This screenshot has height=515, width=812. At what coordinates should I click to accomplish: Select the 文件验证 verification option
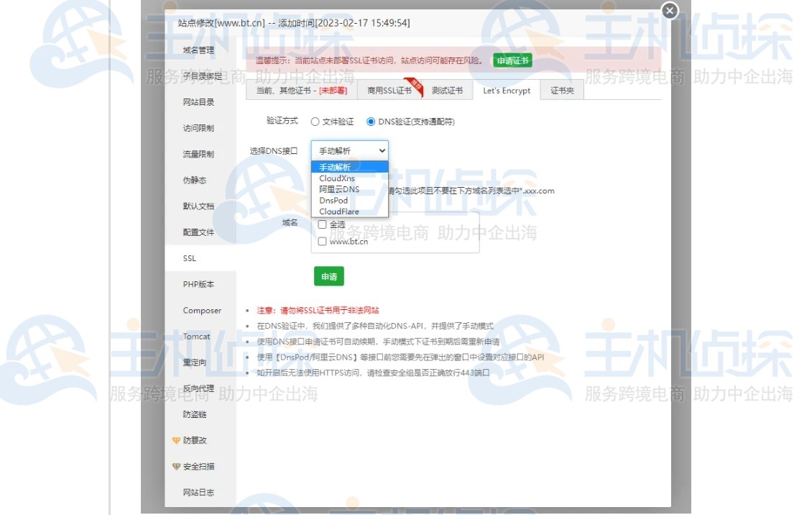click(314, 121)
